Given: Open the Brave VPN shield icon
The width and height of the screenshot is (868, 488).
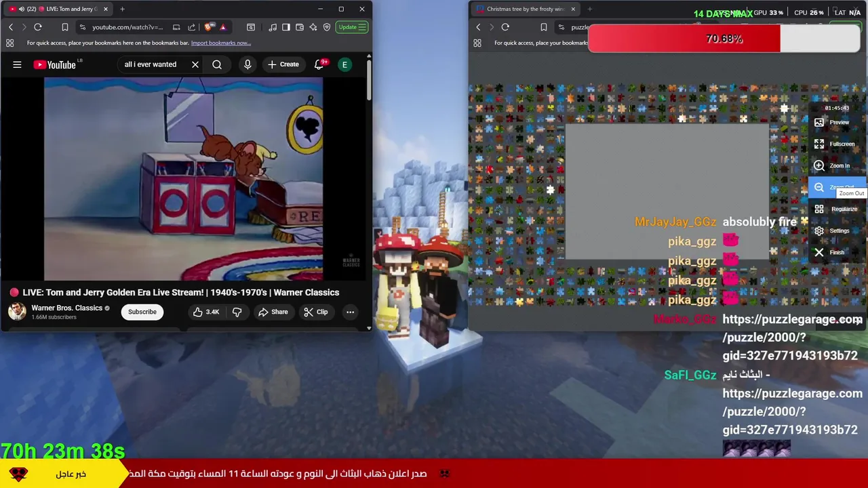Looking at the screenshot, I should click(326, 27).
